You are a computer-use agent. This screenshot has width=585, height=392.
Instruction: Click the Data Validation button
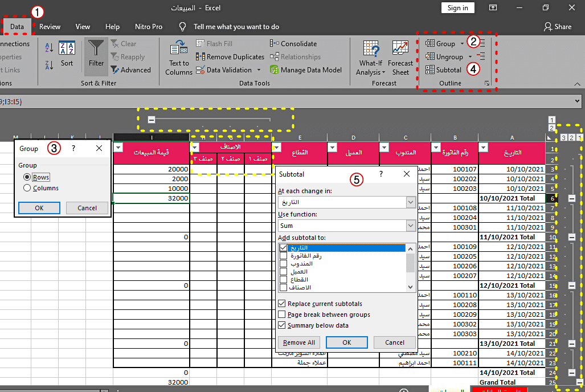(224, 70)
